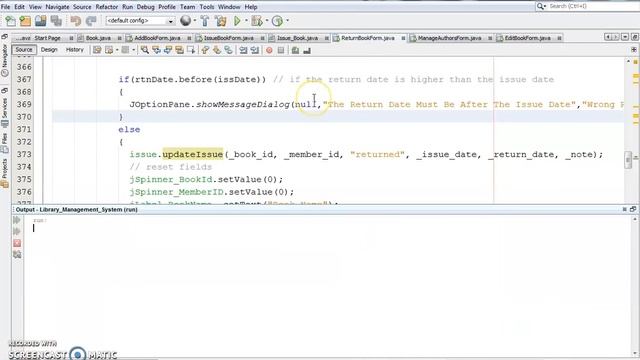Viewport: 640px width, 360px height.
Task: Switch to Source view button
Action: pos(24,50)
